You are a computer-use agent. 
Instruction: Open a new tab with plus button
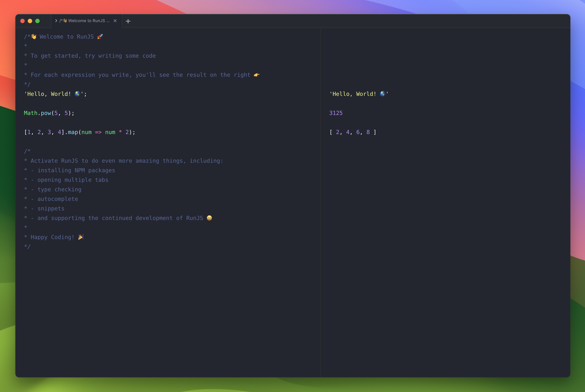(128, 21)
